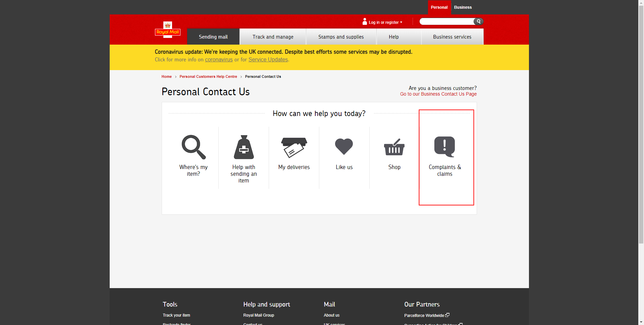Go to Business Contact Us Page link
This screenshot has width=644, height=325.
point(438,94)
